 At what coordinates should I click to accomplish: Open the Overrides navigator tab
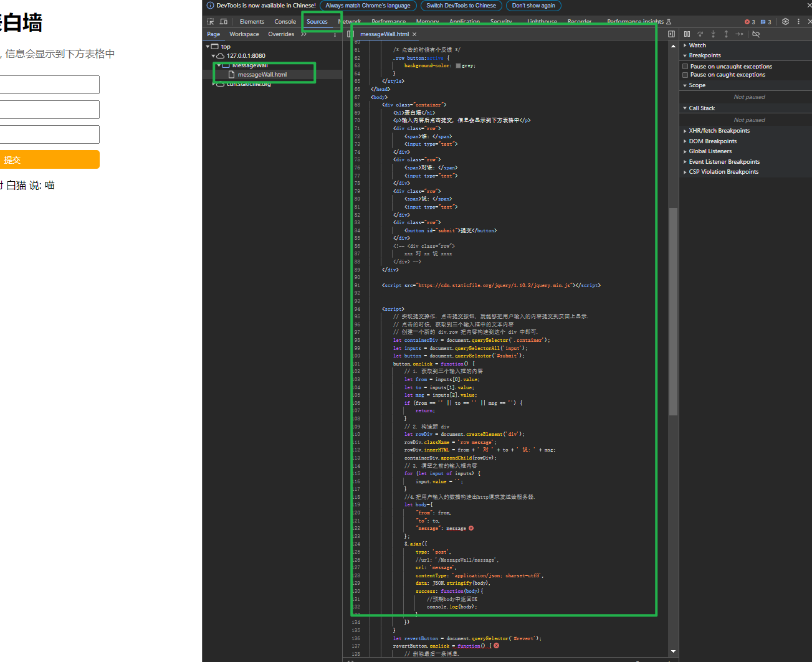tap(281, 34)
